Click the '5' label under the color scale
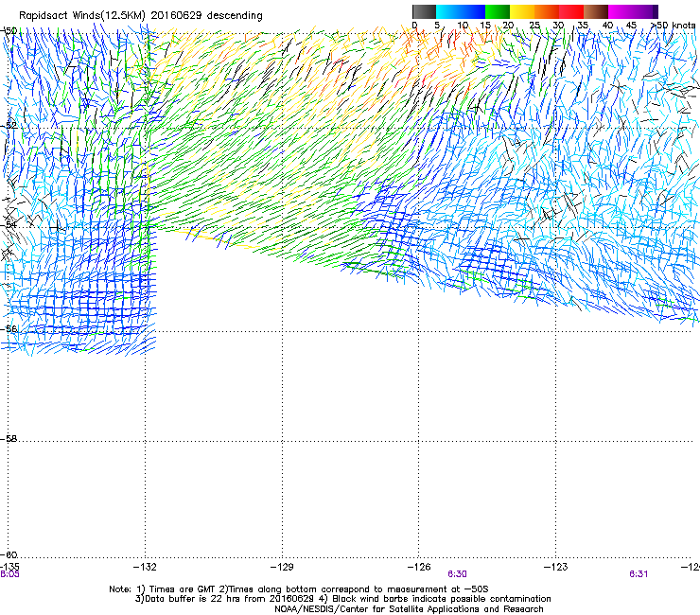700x615 pixels. [x=437, y=26]
